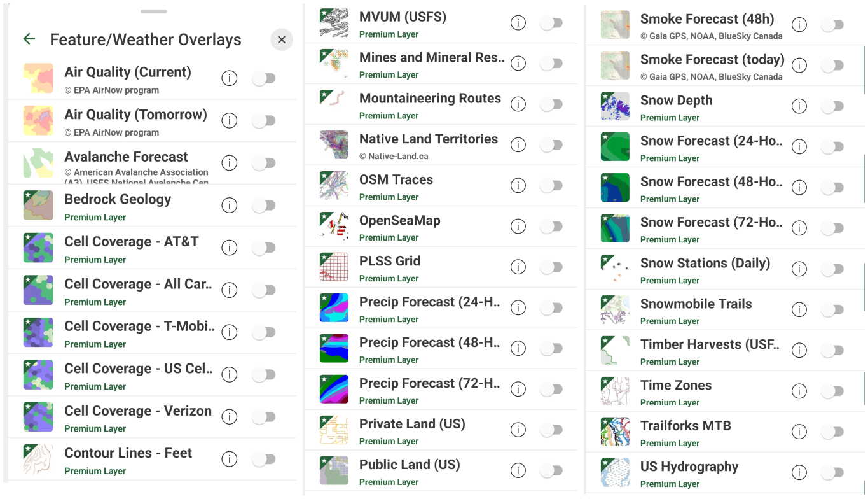View info for Cell Coverage - AT&T
Image resolution: width=868 pixels, height=499 pixels.
click(229, 248)
